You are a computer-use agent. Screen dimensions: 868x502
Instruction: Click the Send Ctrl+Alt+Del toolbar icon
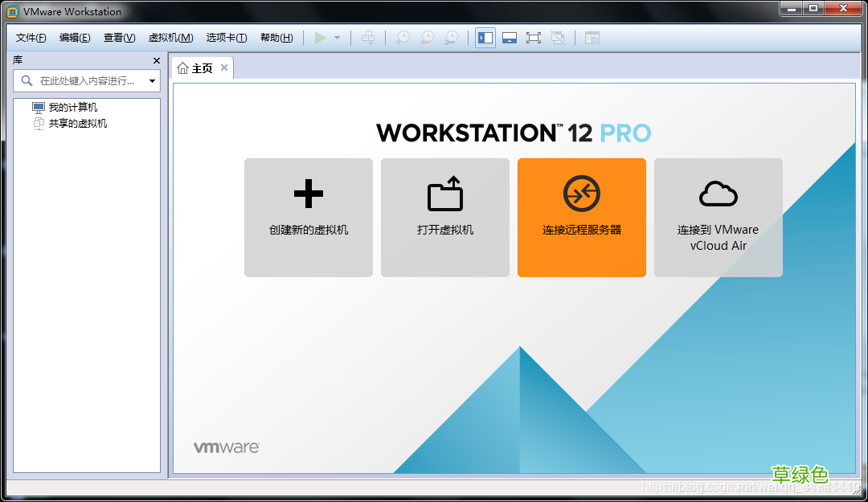(x=368, y=37)
